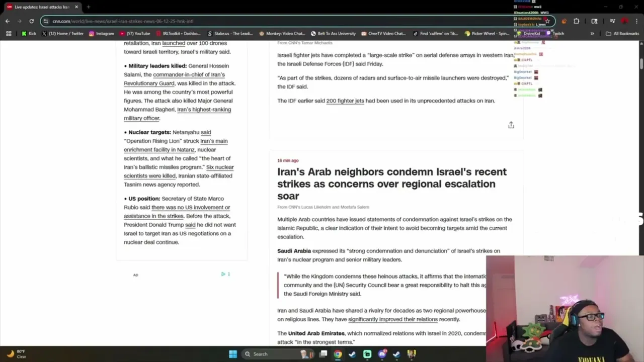Screen dimensions: 644x362
Task: Click byline 'From CNN's Lucas Lilieholm and Mostafa Salem'
Action: (323, 207)
